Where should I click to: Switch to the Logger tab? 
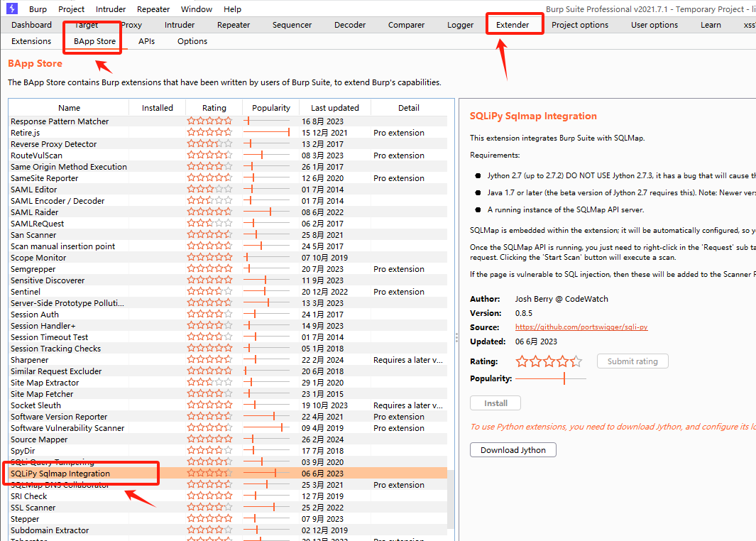pyautogui.click(x=460, y=25)
